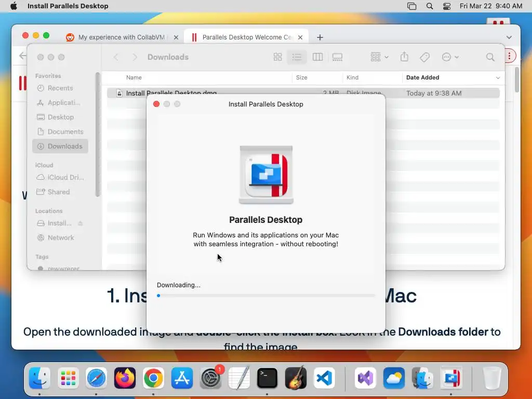Eject the Install volume in sidebar

pos(81,223)
